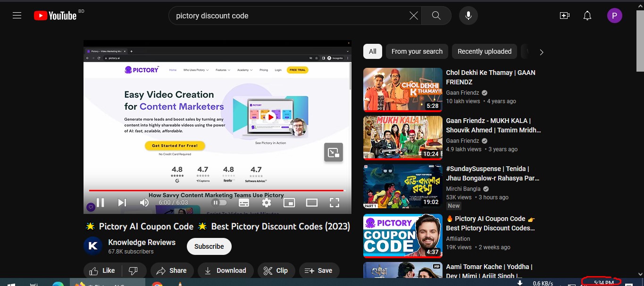The image size is (644, 286).
Task: Open SundaySuspense Tenida video thumbnail
Action: click(403, 186)
